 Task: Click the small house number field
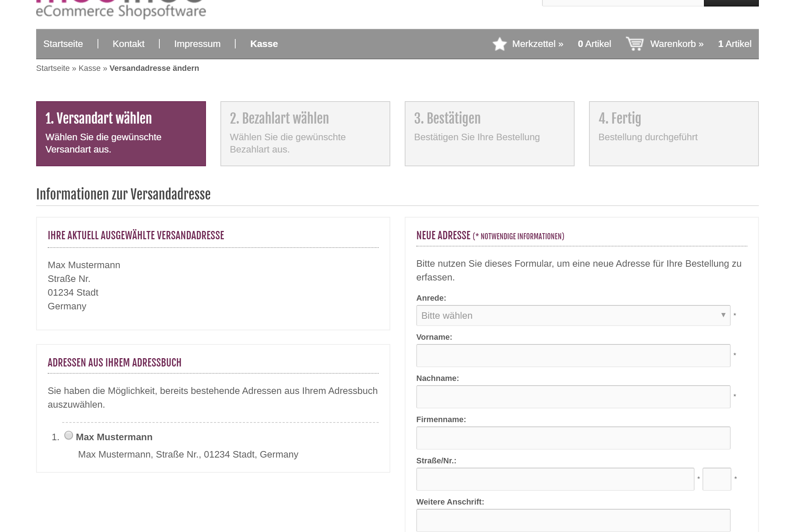tap(717, 479)
